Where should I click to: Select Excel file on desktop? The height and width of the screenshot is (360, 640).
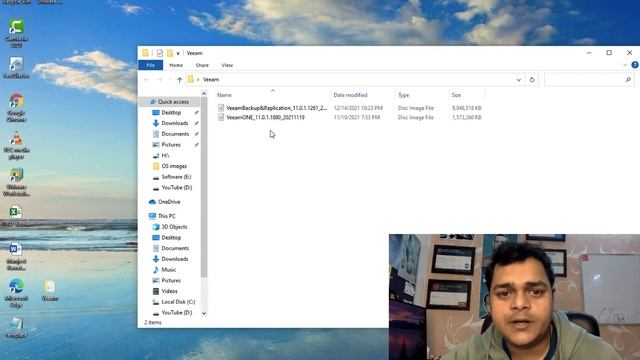16,216
